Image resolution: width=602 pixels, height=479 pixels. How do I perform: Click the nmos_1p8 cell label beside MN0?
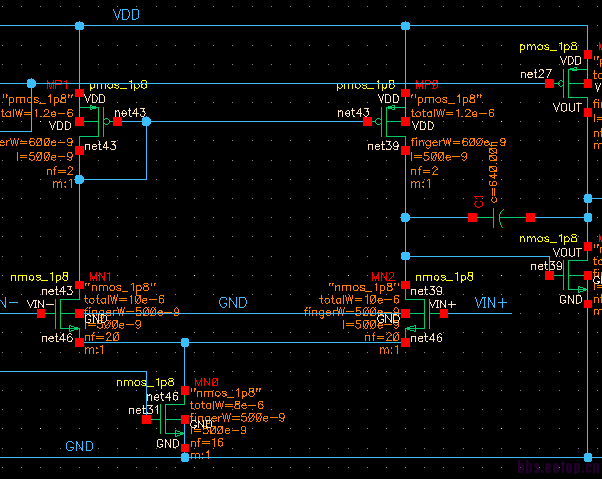145,383
